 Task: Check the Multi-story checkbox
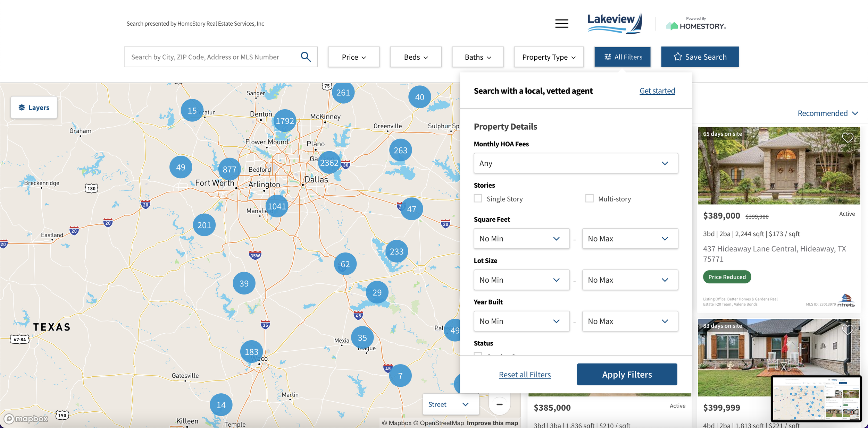589,198
